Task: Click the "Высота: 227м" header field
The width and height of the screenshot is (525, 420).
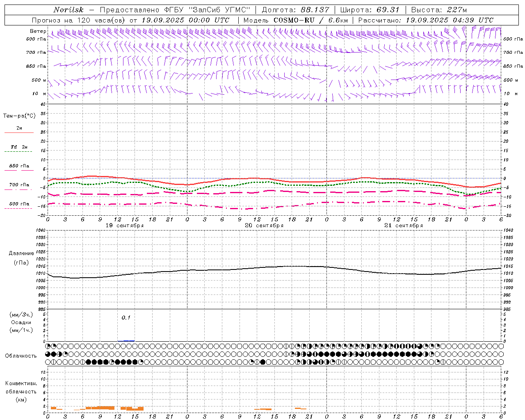Action: pos(439,10)
